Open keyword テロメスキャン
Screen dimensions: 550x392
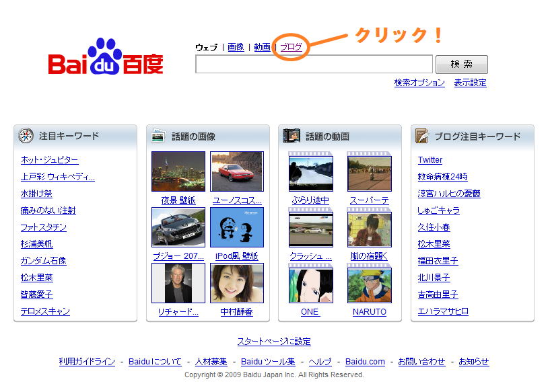click(x=45, y=311)
